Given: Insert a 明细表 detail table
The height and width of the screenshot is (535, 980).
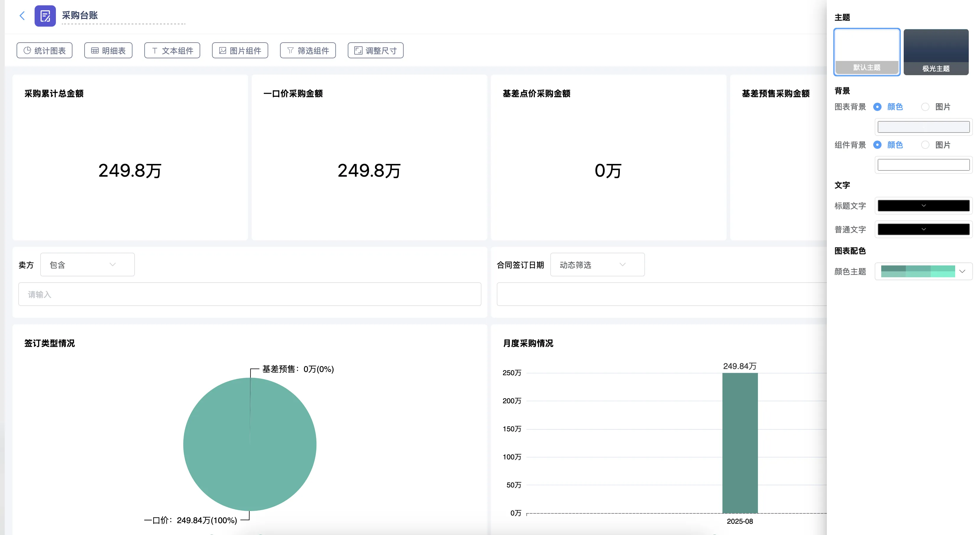Looking at the screenshot, I should [109, 51].
